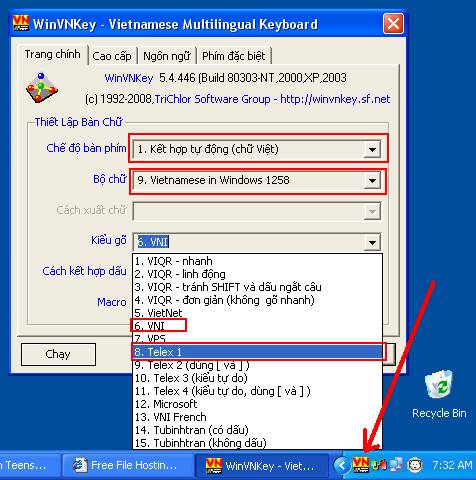Click the Chạy button

click(58, 354)
